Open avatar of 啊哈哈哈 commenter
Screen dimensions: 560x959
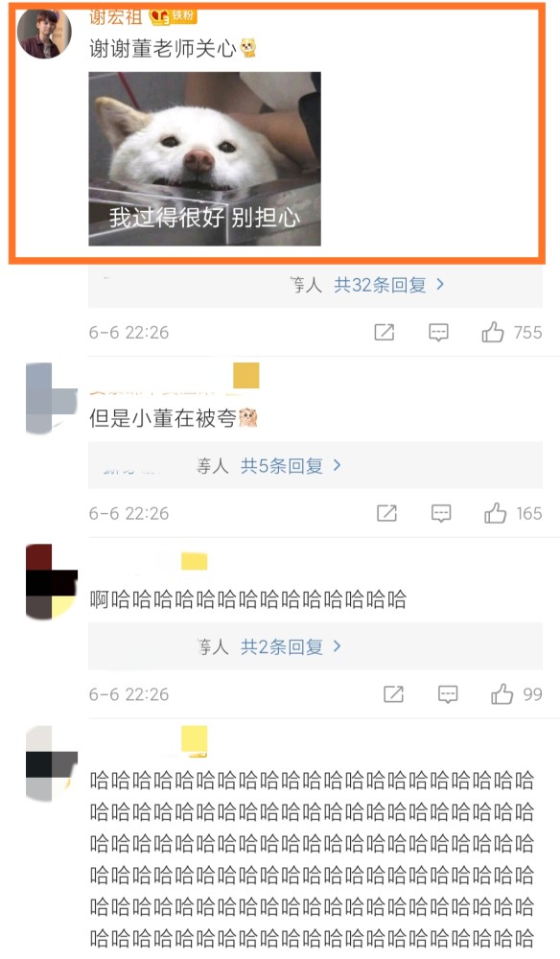(52, 581)
